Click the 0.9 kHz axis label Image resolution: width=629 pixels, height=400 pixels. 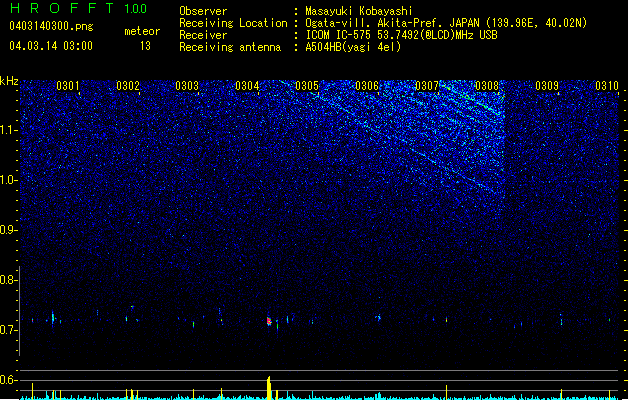coord(8,230)
